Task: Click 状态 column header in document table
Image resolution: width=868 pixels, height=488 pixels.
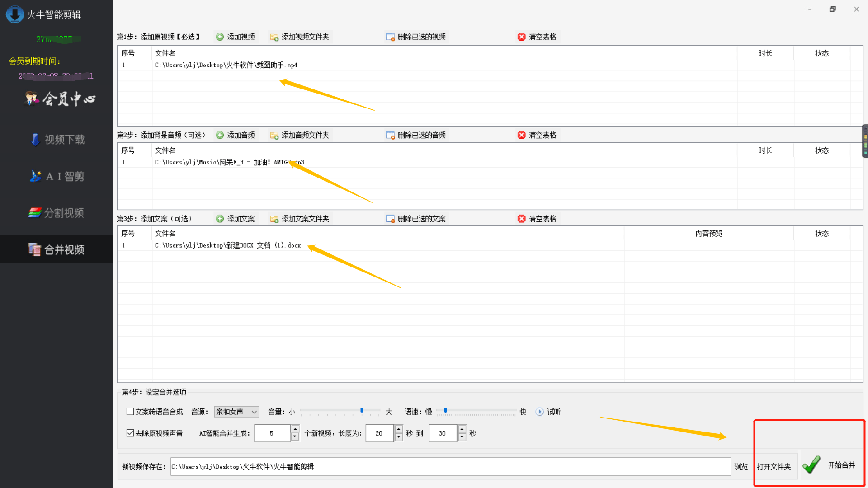Action: (x=822, y=234)
